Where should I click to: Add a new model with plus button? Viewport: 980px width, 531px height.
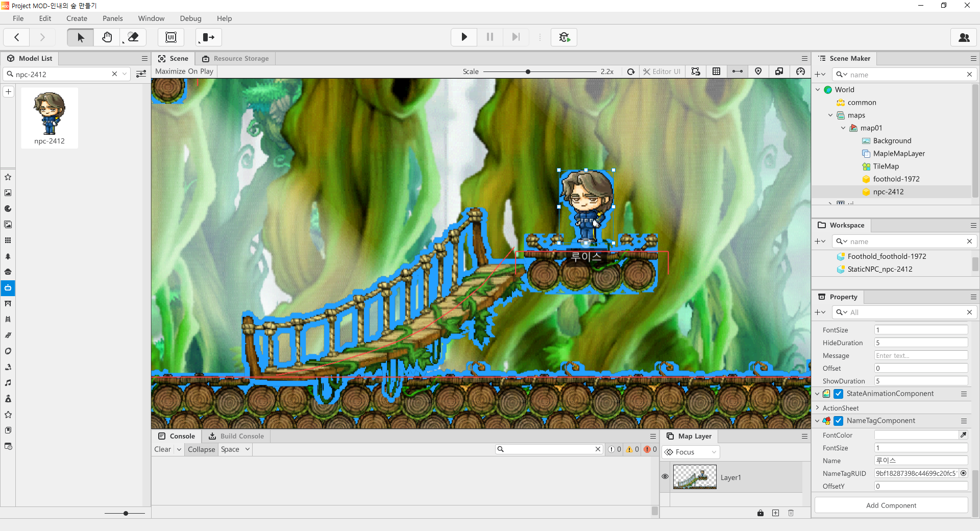click(8, 92)
